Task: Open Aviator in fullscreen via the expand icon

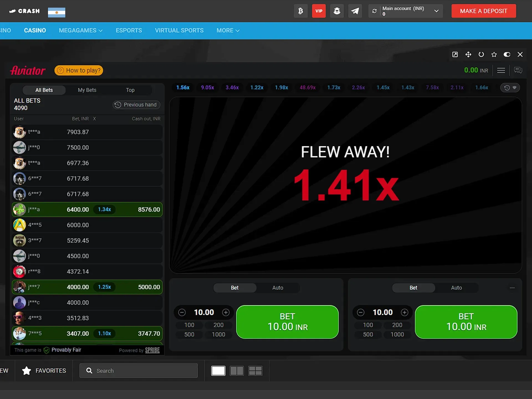Action: coord(455,54)
